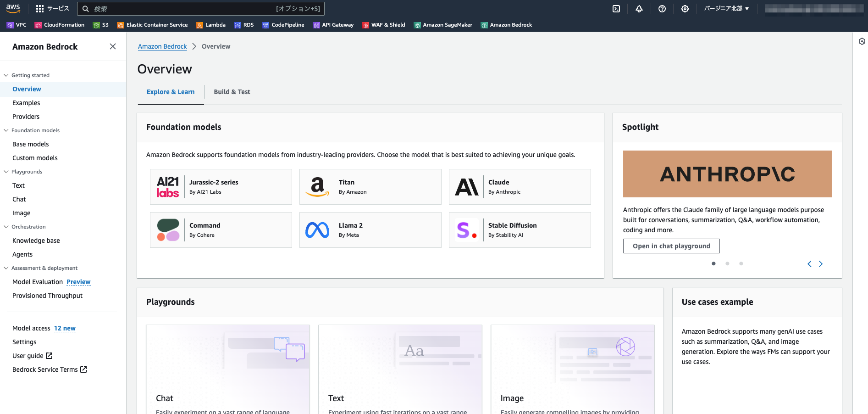Open Agents in the sidebar
868x414 pixels.
click(x=22, y=254)
